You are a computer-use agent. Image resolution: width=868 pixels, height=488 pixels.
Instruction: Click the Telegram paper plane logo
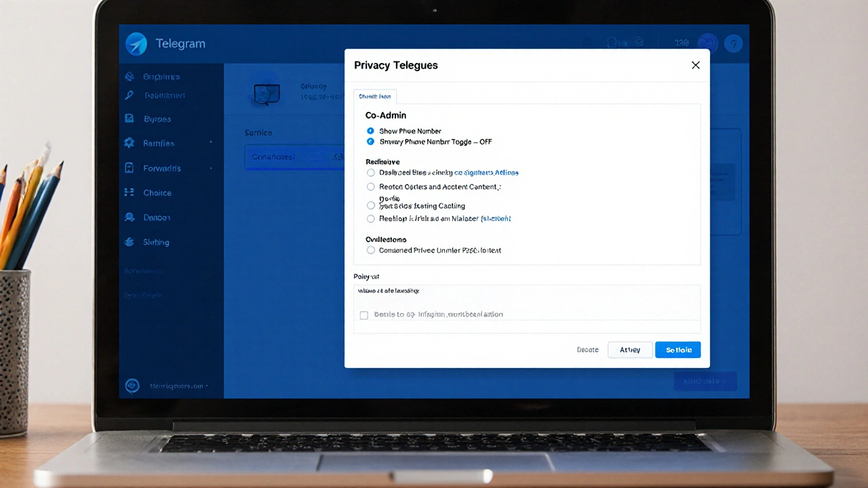(136, 43)
